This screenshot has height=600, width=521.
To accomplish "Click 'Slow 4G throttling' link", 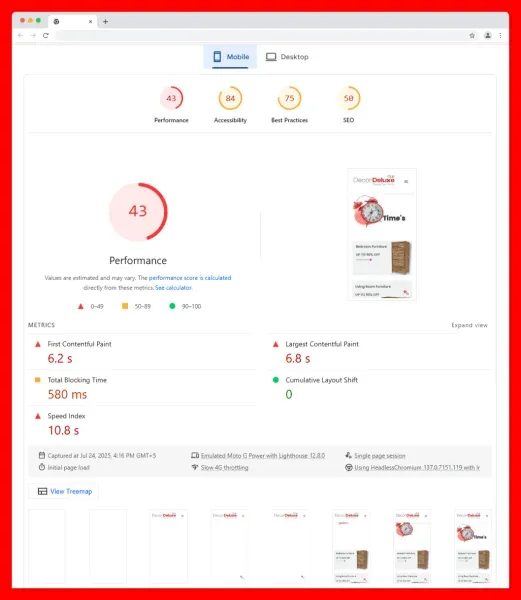I will pyautogui.click(x=225, y=468).
